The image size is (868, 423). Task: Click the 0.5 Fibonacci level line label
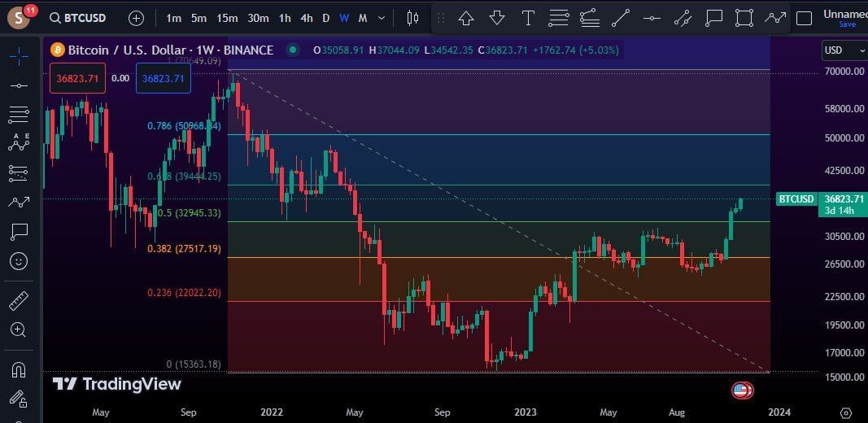(x=183, y=213)
